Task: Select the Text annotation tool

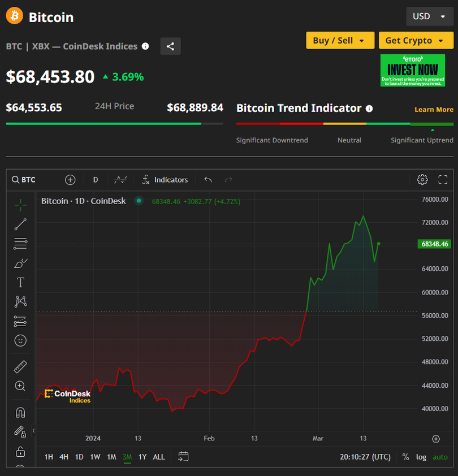Action: pyautogui.click(x=20, y=283)
